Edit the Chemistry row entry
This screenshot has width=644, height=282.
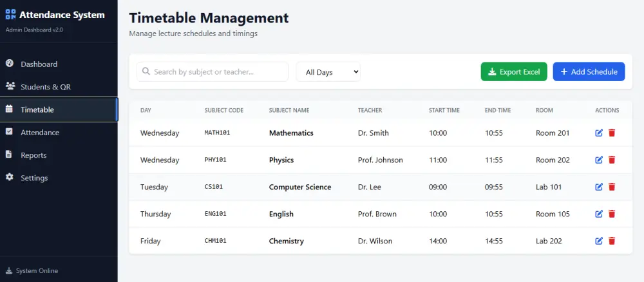click(x=599, y=241)
